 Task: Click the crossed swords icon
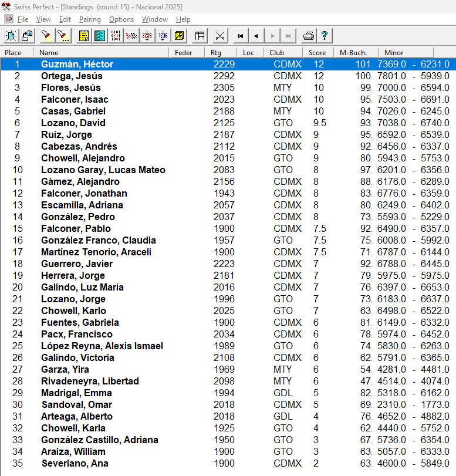[x=220, y=36]
